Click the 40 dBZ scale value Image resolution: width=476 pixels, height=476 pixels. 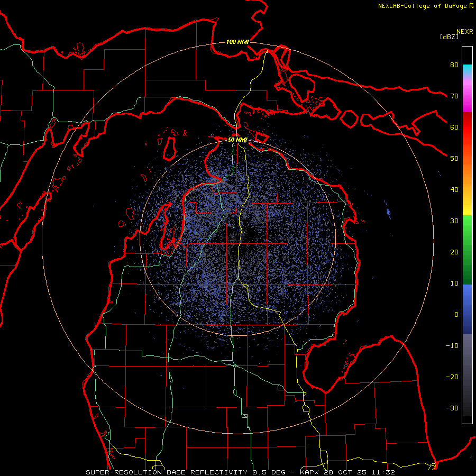[454, 190]
